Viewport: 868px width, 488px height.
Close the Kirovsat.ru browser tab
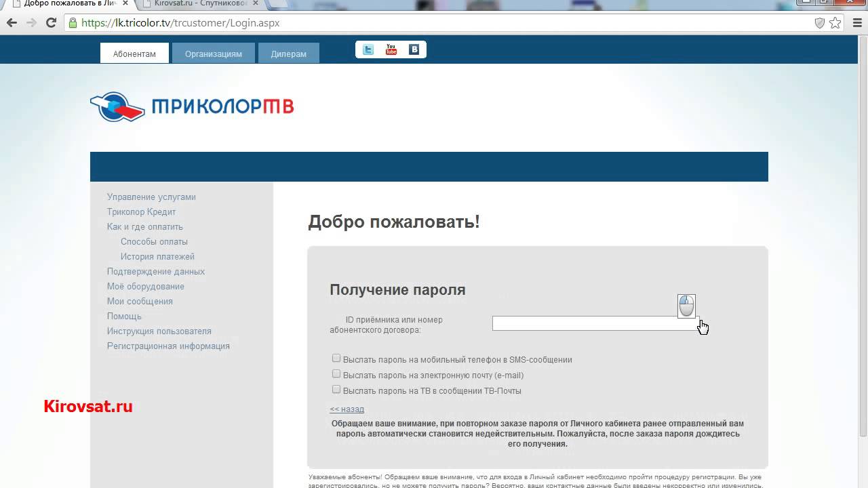point(256,3)
